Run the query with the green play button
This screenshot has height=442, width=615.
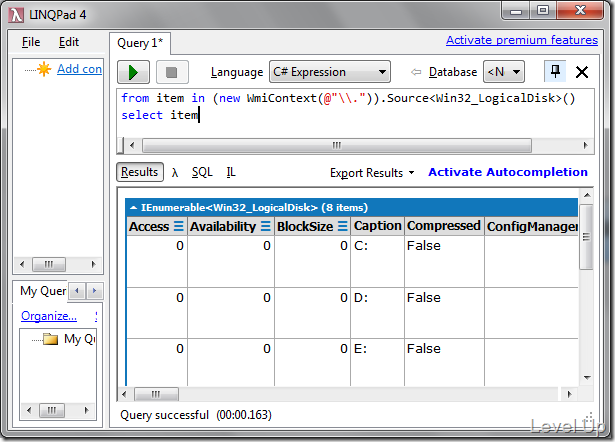pos(133,72)
